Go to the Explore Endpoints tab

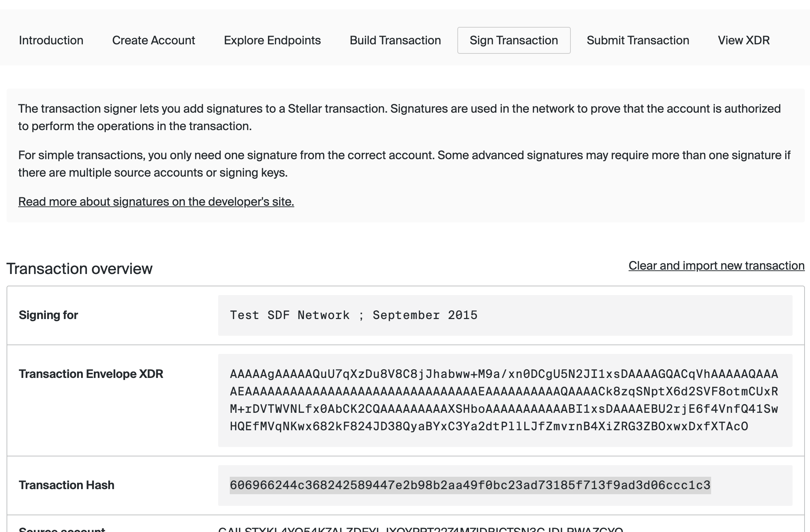272,40
